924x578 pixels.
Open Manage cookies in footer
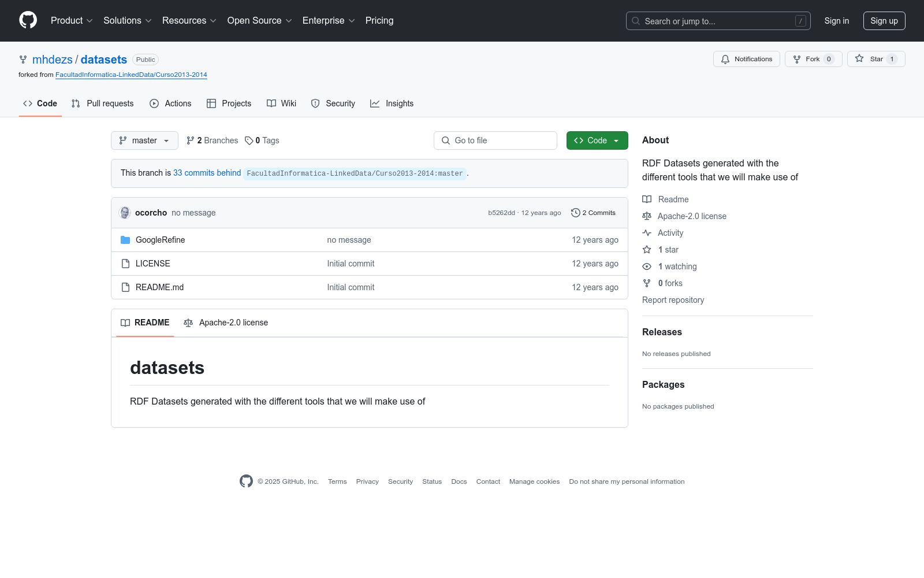535,481
